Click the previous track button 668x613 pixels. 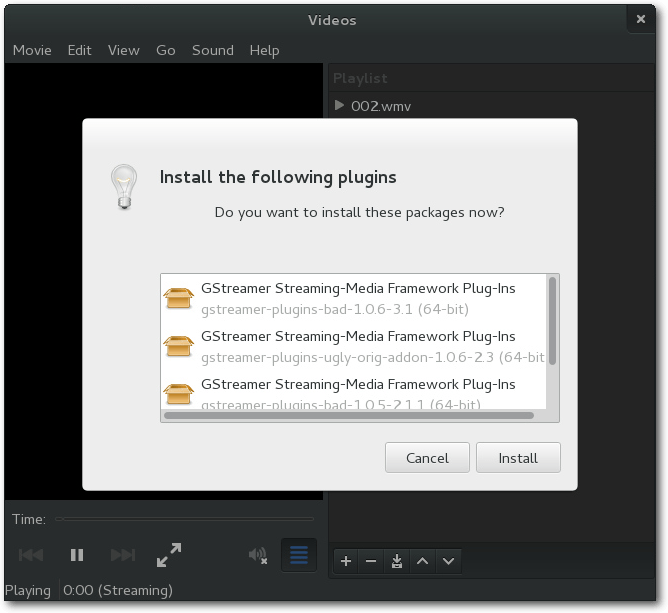click(x=31, y=555)
